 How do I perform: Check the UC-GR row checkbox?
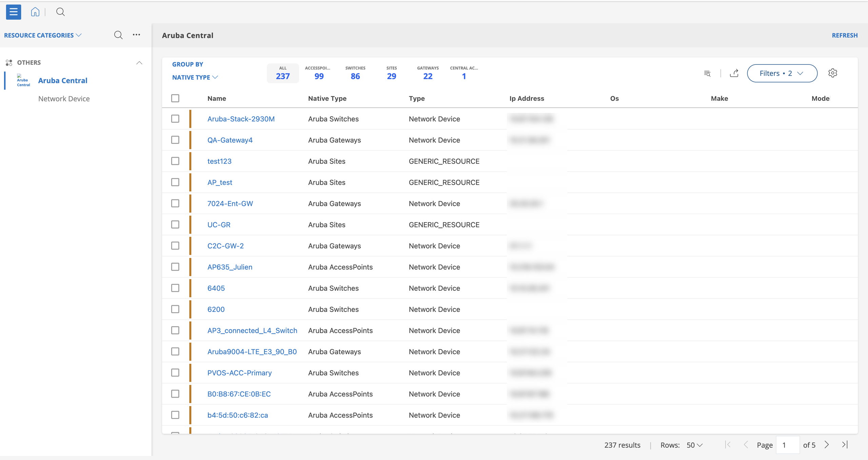coord(175,225)
